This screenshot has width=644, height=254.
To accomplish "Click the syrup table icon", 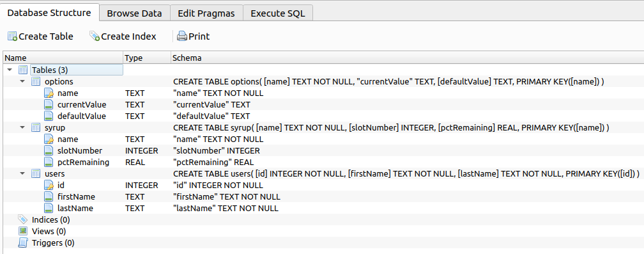I will [x=36, y=127].
